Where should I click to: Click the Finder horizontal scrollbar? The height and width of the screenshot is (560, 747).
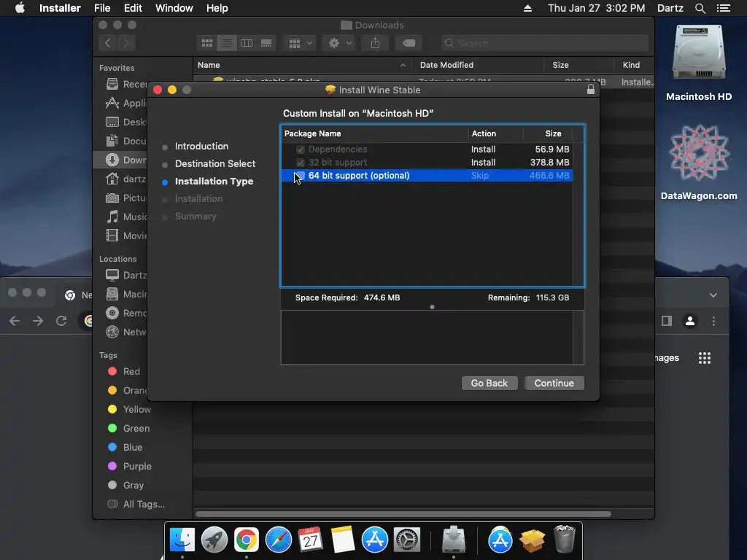(x=403, y=514)
